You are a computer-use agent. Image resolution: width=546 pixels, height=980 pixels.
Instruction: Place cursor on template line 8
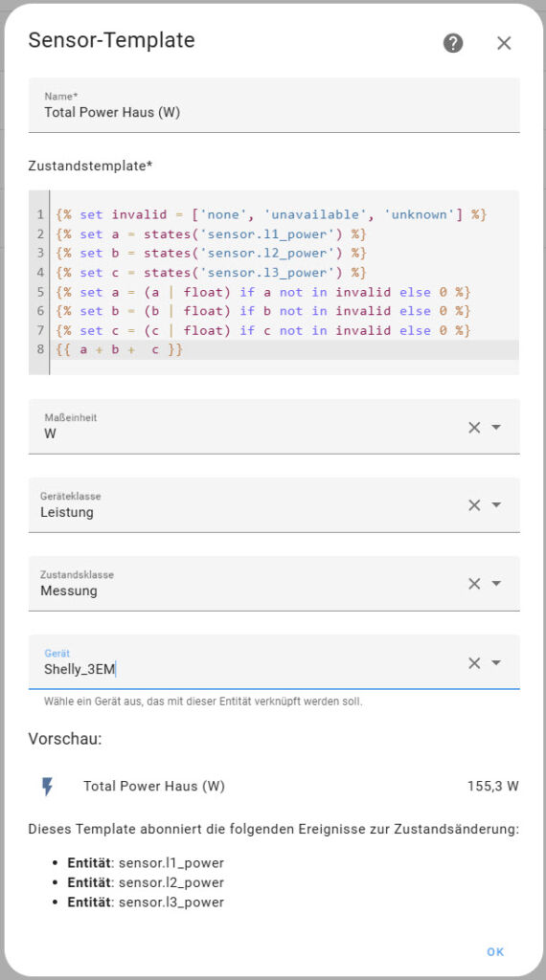[x=284, y=349]
